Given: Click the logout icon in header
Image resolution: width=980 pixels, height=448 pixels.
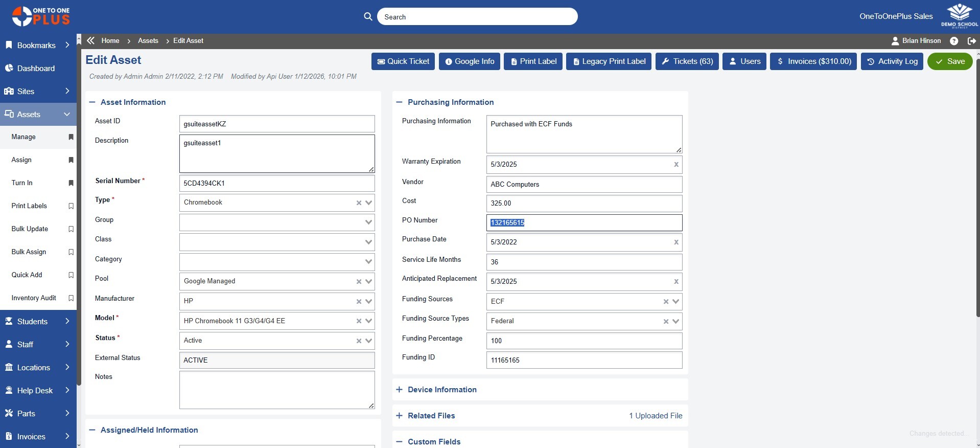Looking at the screenshot, I should 971,41.
